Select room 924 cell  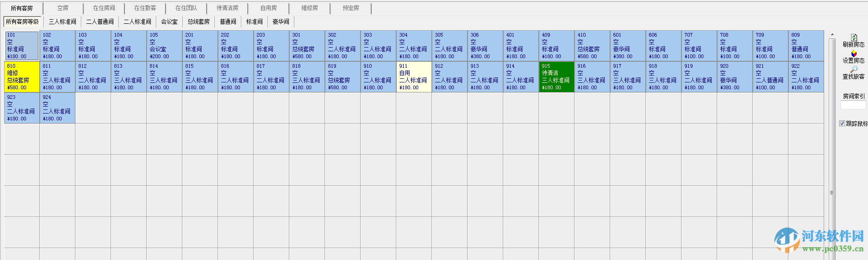58,108
